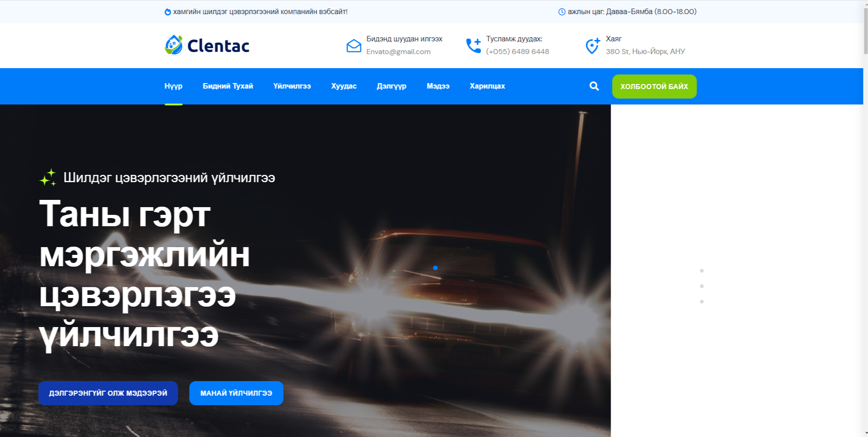Click the flame icon in top bar

point(168,12)
